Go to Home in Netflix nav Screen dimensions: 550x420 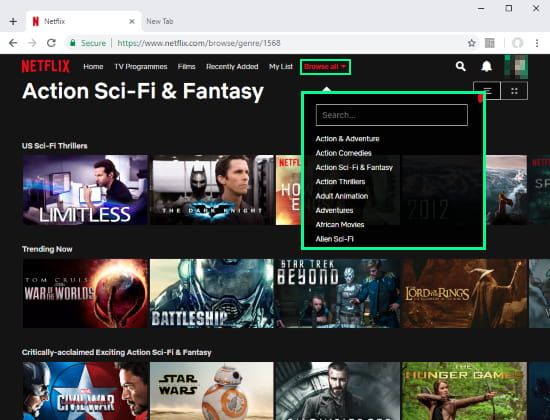pos(93,67)
